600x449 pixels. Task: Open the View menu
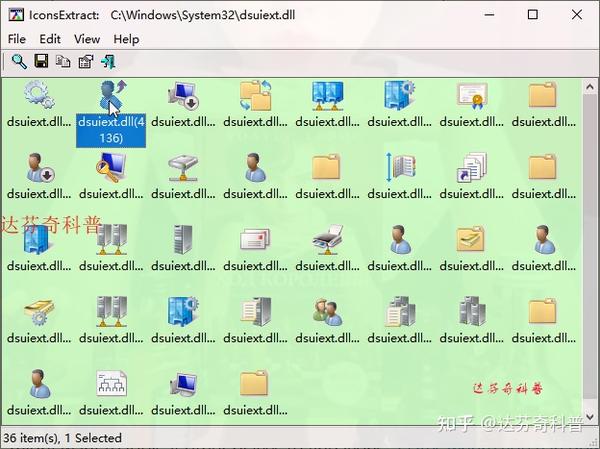pos(87,39)
